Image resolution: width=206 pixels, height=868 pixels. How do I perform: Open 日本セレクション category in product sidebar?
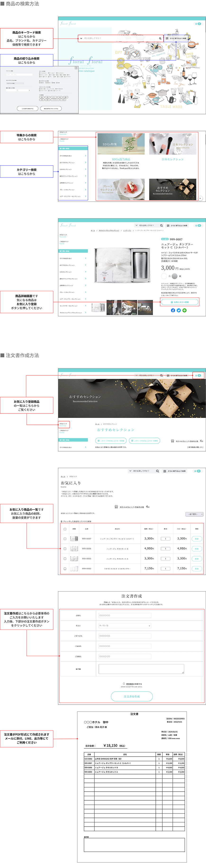point(73,272)
